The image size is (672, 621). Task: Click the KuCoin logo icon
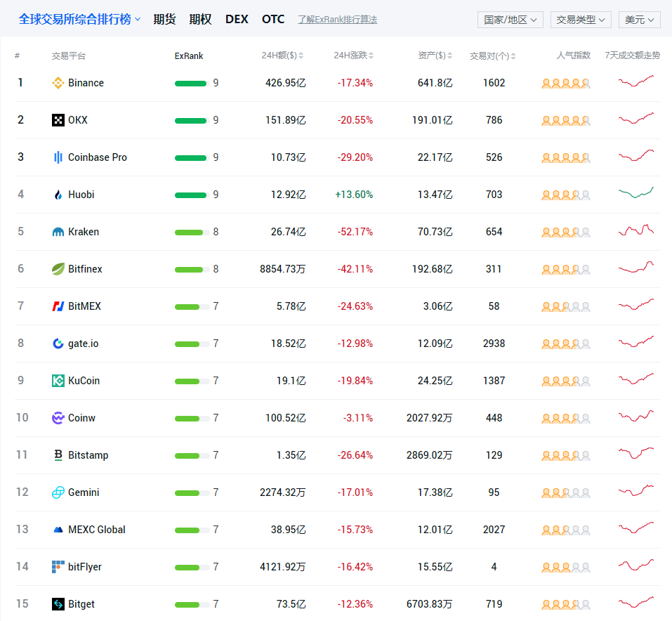(x=58, y=381)
